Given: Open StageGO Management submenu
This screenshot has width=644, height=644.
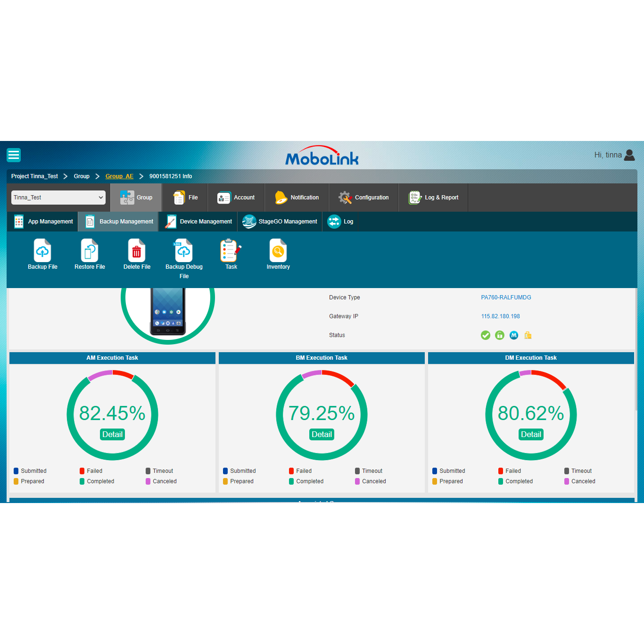Looking at the screenshot, I should coord(280,222).
